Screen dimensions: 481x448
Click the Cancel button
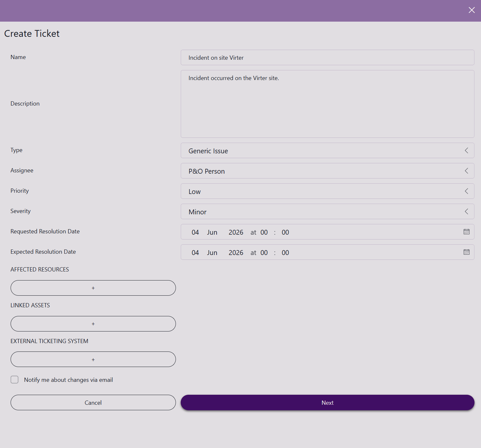point(93,402)
